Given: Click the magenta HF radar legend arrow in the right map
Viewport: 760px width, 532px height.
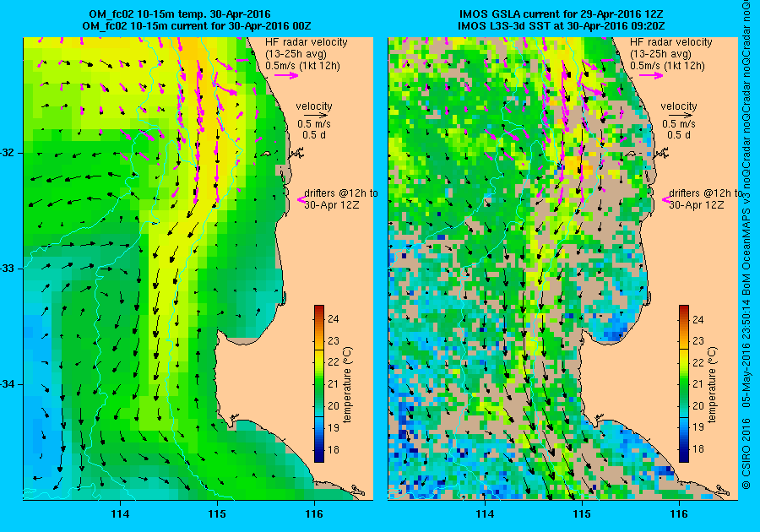Looking at the screenshot, I should (651, 75).
